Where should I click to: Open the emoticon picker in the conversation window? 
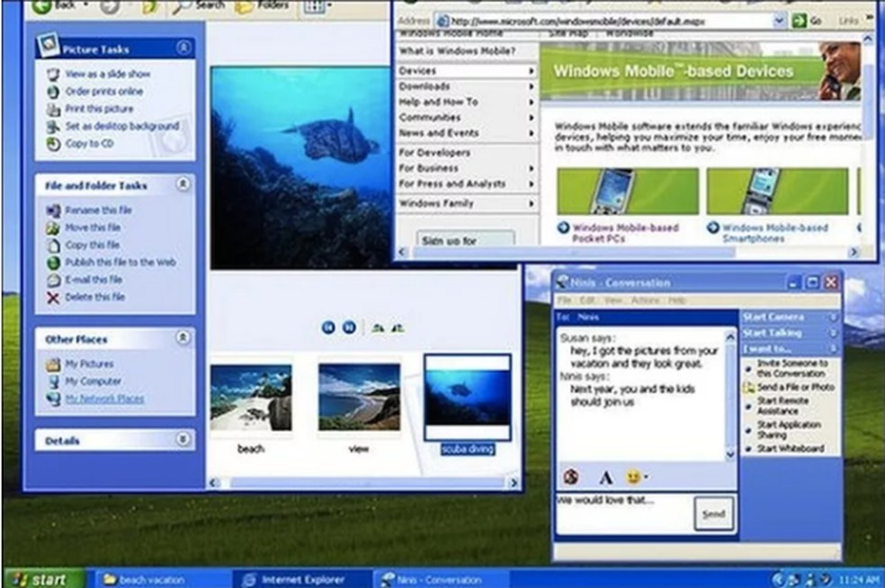(633, 476)
